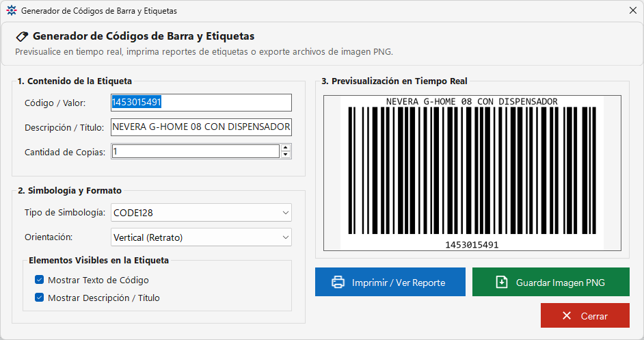Click the red Cerrar button label
Image resolution: width=644 pixels, height=340 pixels.
[x=594, y=316]
